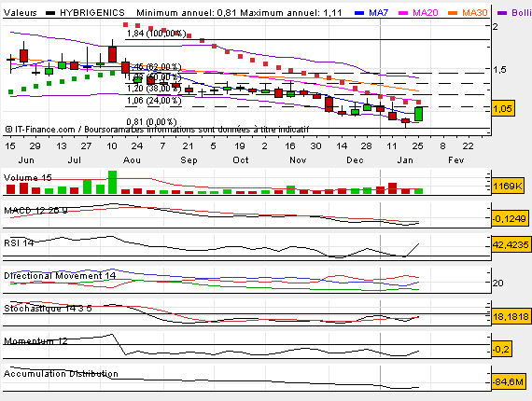Click the yellow -0,2 momentum value
This screenshot has width=532, height=401.
[501, 349]
